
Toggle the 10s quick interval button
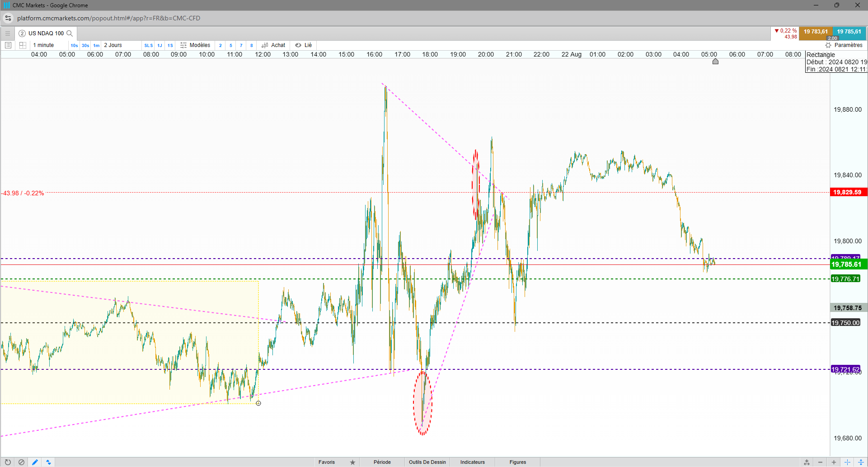coord(74,45)
